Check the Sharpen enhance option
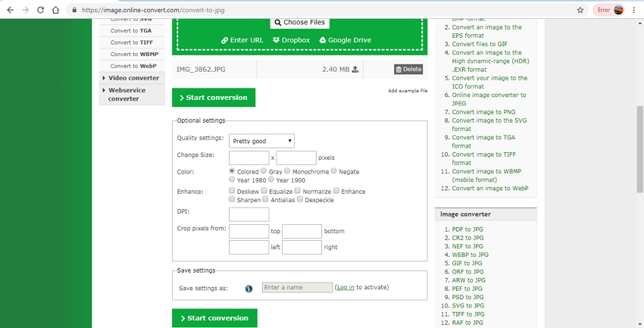This screenshot has height=328, width=644. [232, 200]
